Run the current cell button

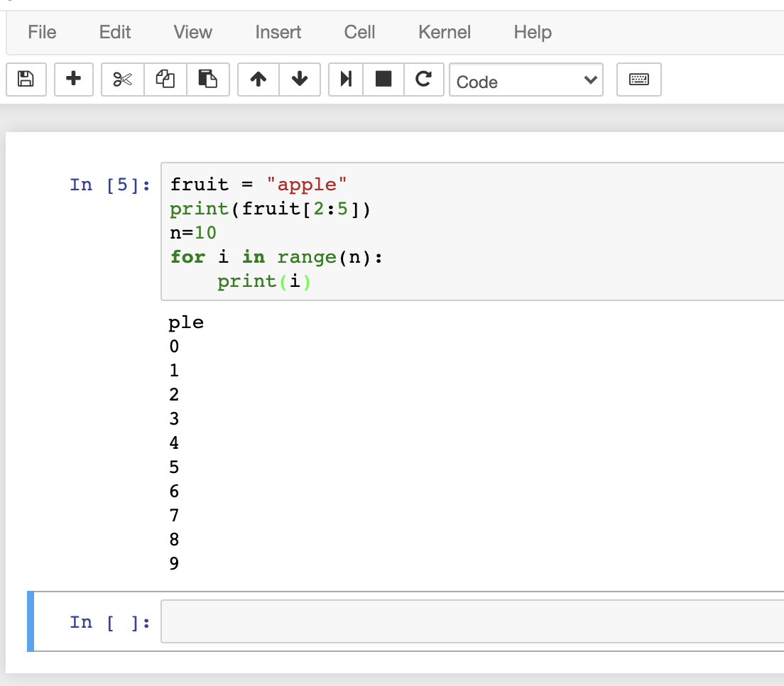(346, 80)
